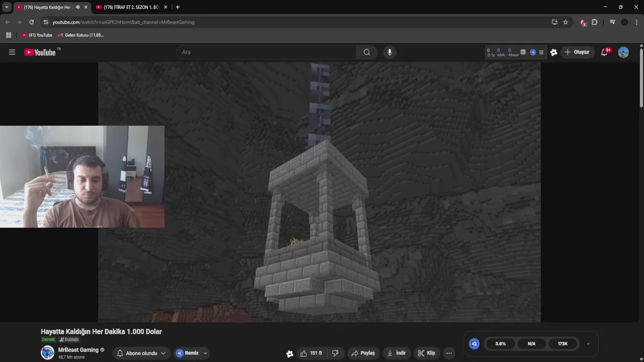
Task: Click the 48,7 Mn abone text
Action: click(71, 357)
